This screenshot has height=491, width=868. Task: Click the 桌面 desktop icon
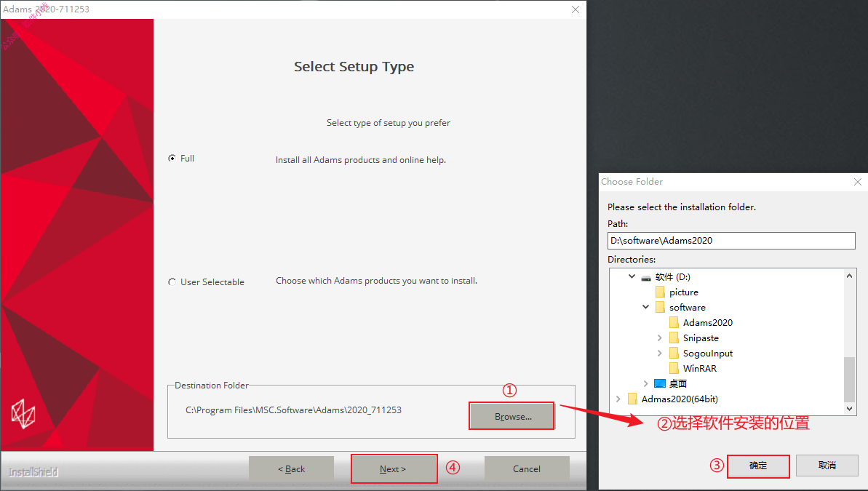(660, 383)
